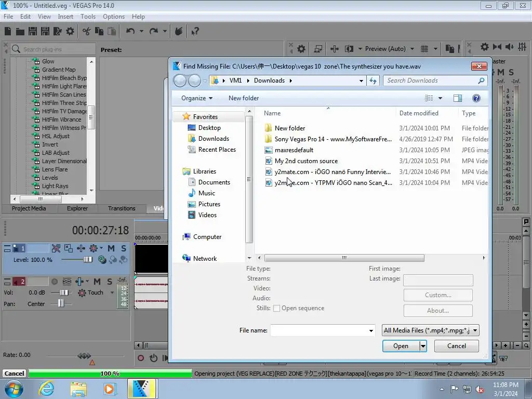Open the Undo history dropdown arrow
Viewport: 532px width, 399px height.
[x=141, y=31]
